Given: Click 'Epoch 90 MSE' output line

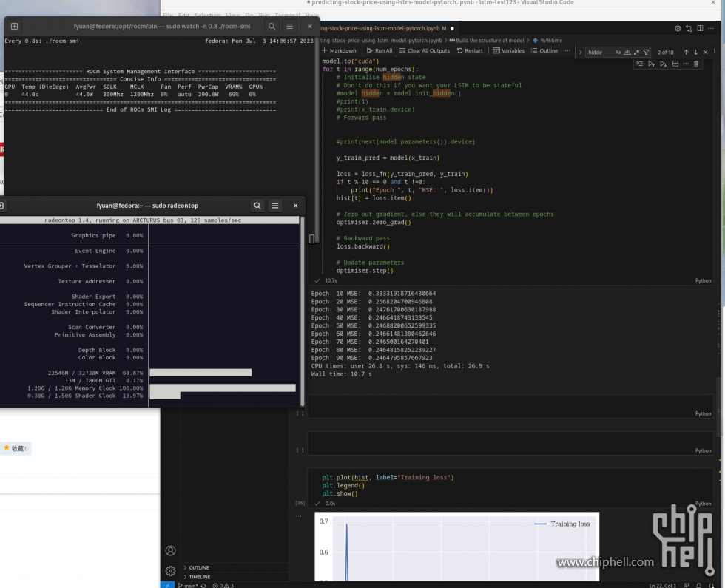Looking at the screenshot, I should tap(371, 358).
